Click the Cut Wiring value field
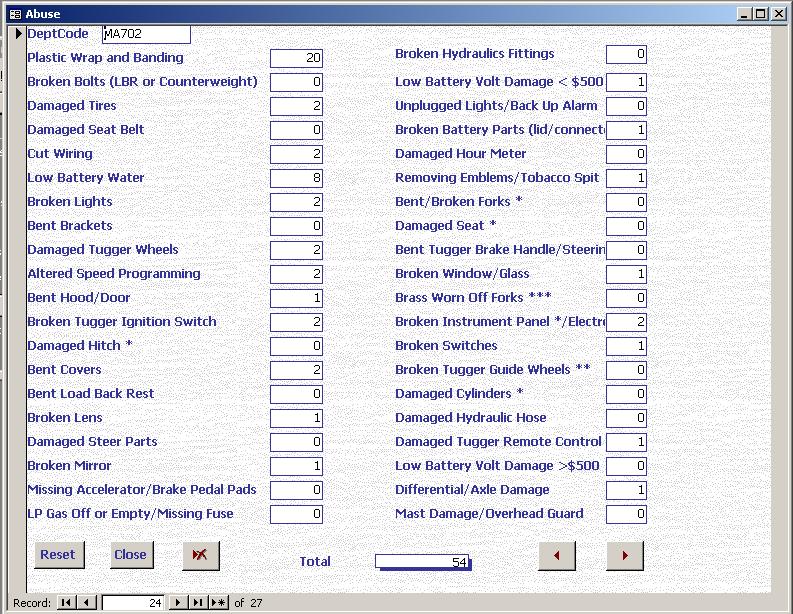This screenshot has height=614, width=793. pos(296,154)
